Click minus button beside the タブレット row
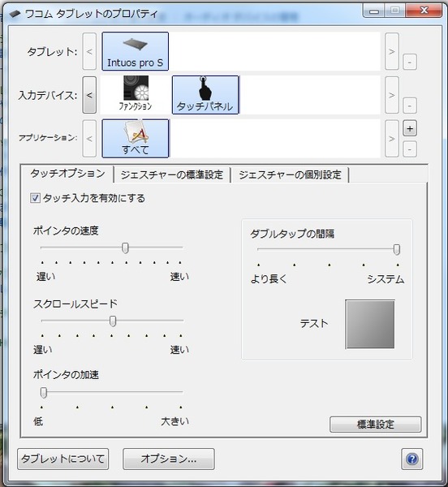This screenshot has width=448, height=487. 410,62
